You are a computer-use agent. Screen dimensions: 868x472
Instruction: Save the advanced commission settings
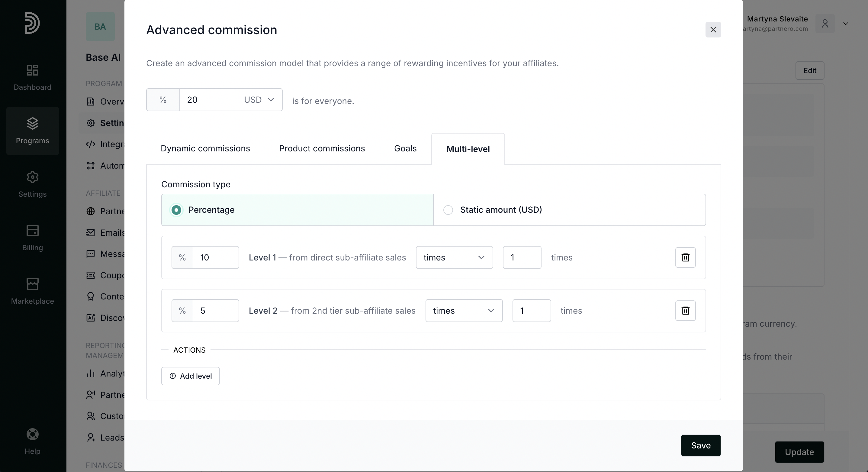[701, 445]
